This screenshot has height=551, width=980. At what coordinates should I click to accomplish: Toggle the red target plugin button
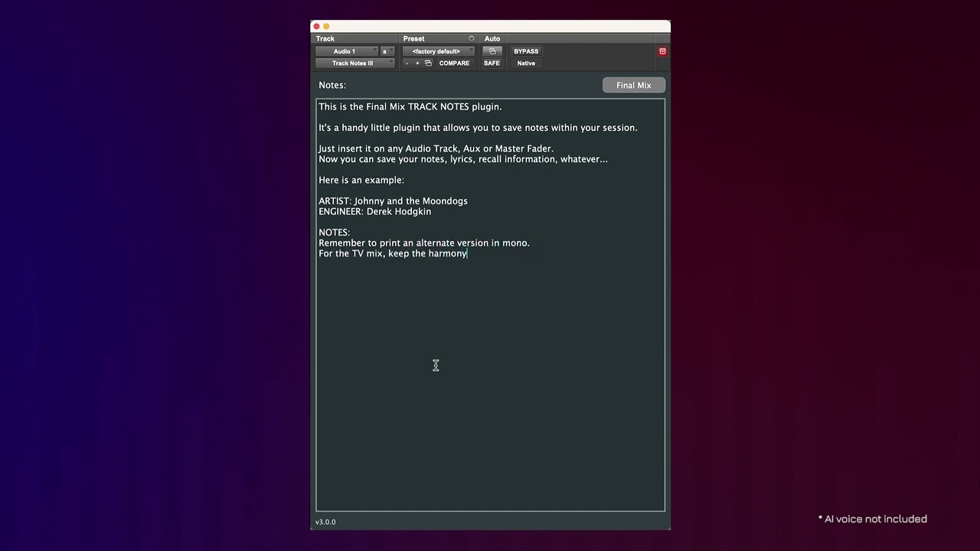point(663,51)
